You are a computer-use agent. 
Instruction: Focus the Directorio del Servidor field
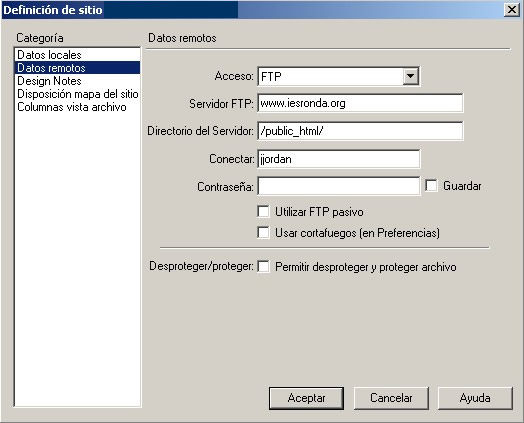pyautogui.click(x=360, y=131)
